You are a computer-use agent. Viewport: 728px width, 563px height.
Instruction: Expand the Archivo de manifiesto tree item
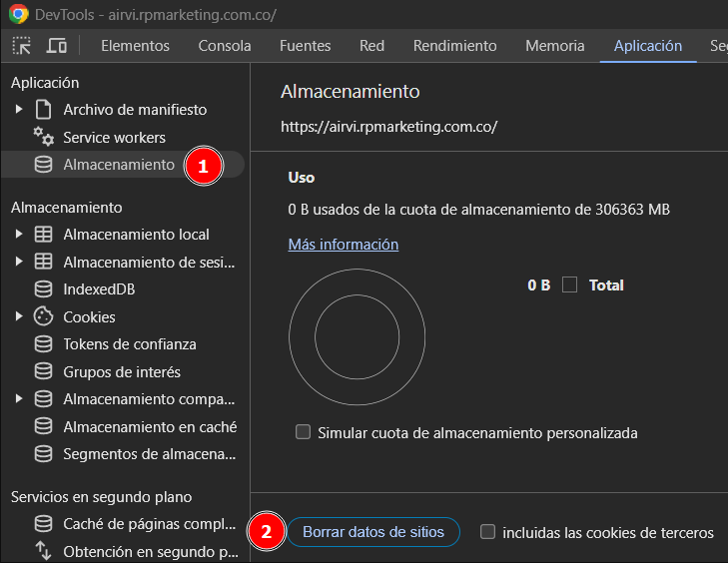[18, 109]
